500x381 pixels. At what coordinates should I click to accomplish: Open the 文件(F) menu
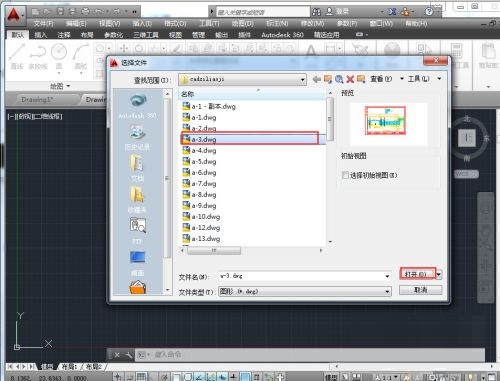43,23
